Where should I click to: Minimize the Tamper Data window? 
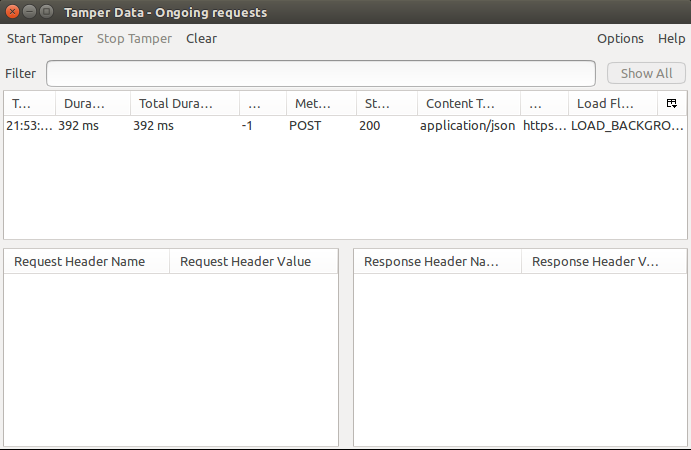(29, 11)
